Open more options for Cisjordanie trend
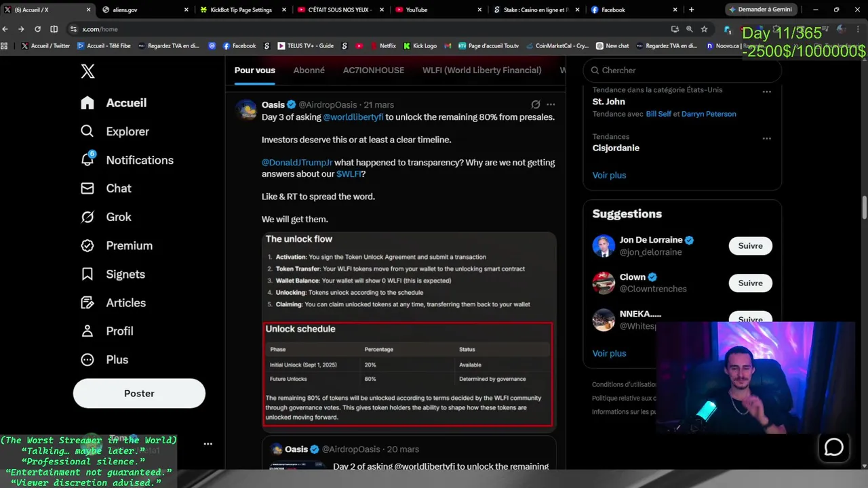This screenshot has height=488, width=868. click(x=766, y=138)
